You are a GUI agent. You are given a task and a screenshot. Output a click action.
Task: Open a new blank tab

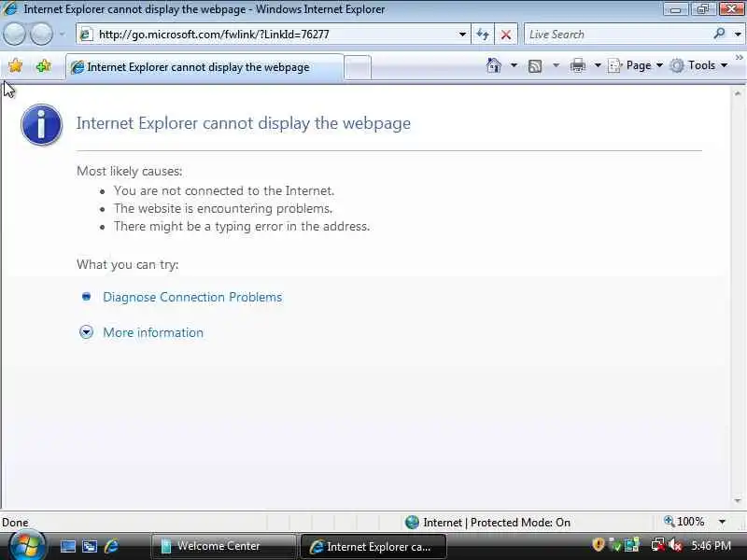click(358, 67)
